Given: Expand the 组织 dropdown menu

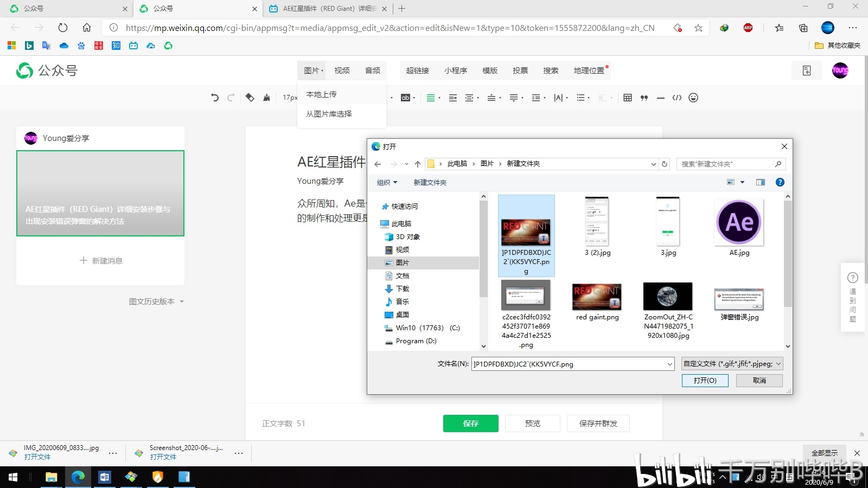Looking at the screenshot, I should (x=386, y=182).
